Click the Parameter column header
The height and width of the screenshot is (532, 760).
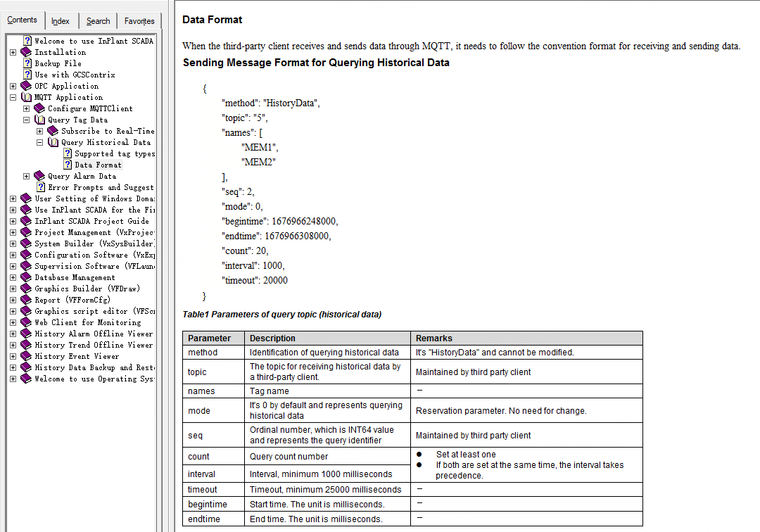coord(214,338)
